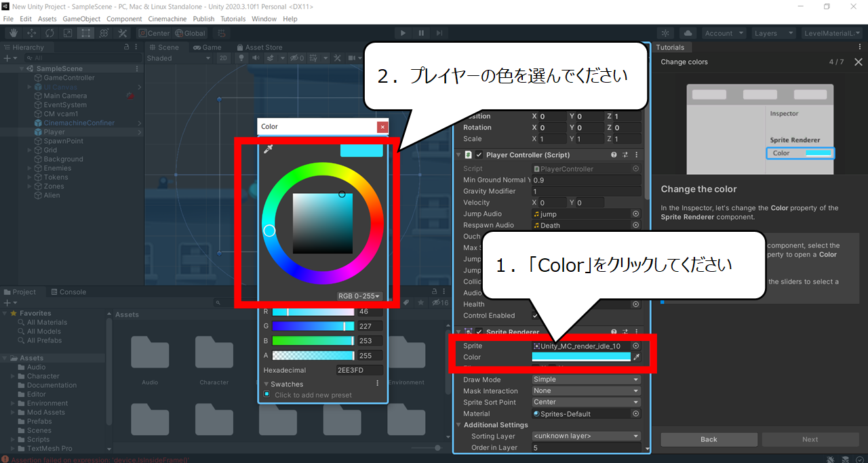Select Main Camera in the Hierarchy
The width and height of the screenshot is (868, 463).
(x=65, y=96)
